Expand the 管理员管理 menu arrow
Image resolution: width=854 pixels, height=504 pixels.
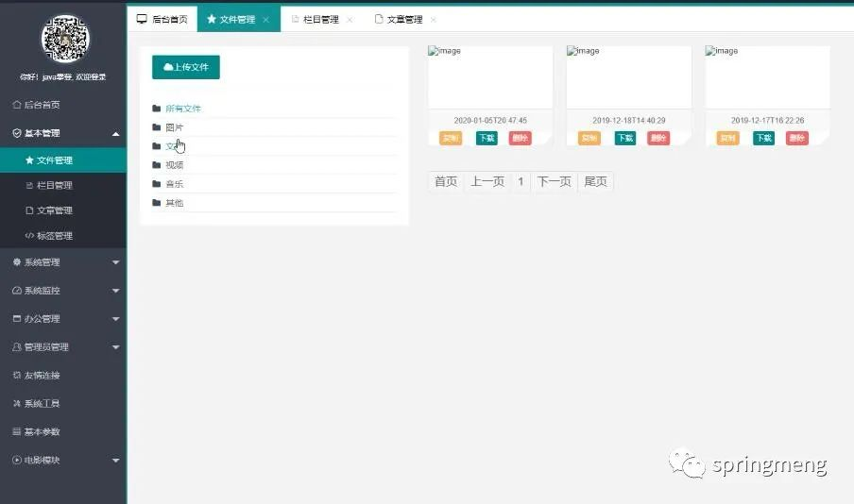(115, 347)
